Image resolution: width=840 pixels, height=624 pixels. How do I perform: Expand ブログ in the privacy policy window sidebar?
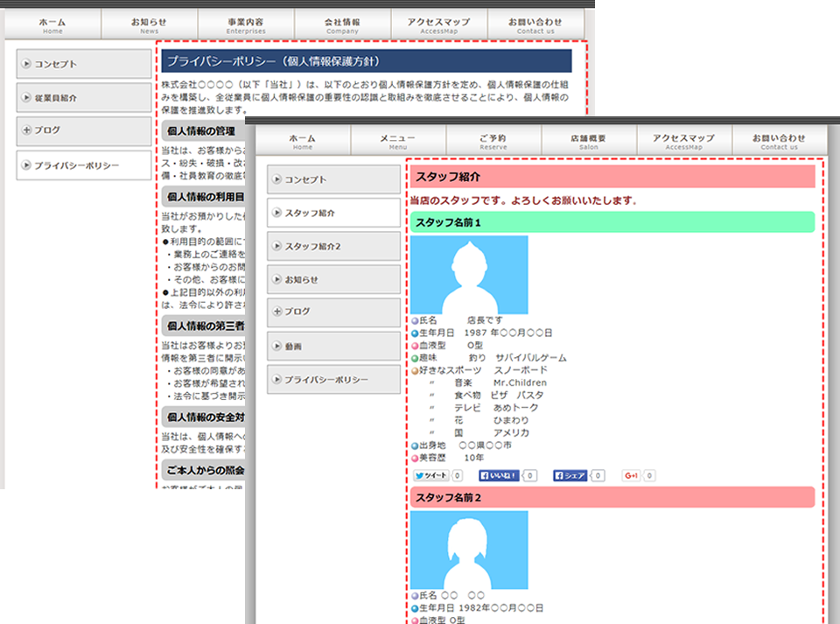click(84, 131)
